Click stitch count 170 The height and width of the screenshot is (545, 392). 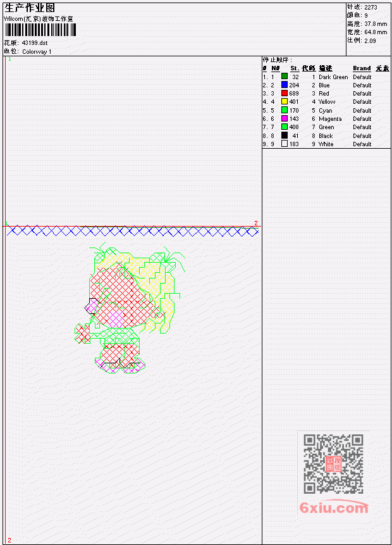coord(294,111)
